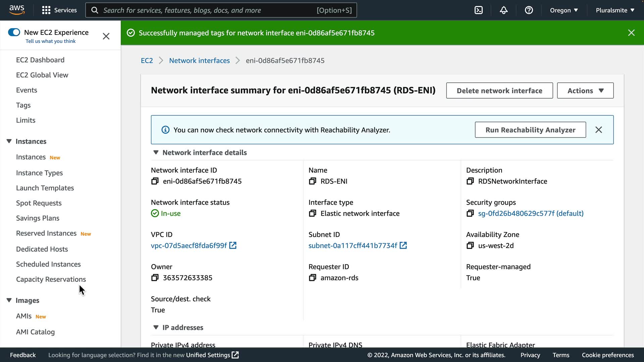Screen dimensions: 644x362
Task: Copy the security group ID
Action: tap(470, 214)
